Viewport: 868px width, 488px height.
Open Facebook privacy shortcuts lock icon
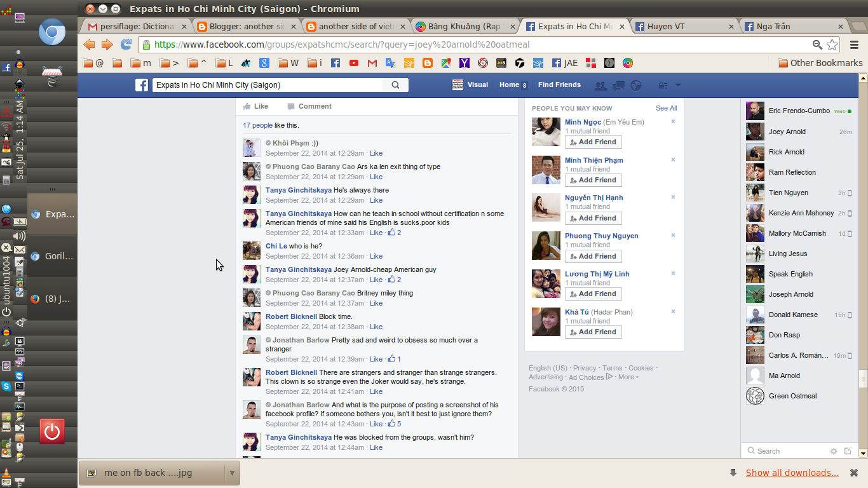tap(663, 86)
